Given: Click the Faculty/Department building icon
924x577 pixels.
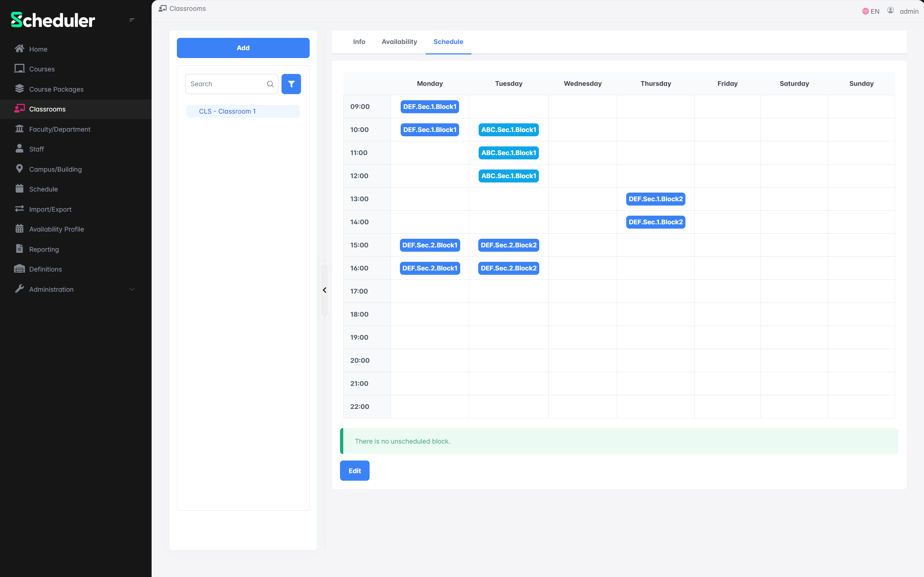Looking at the screenshot, I should click(x=19, y=129).
